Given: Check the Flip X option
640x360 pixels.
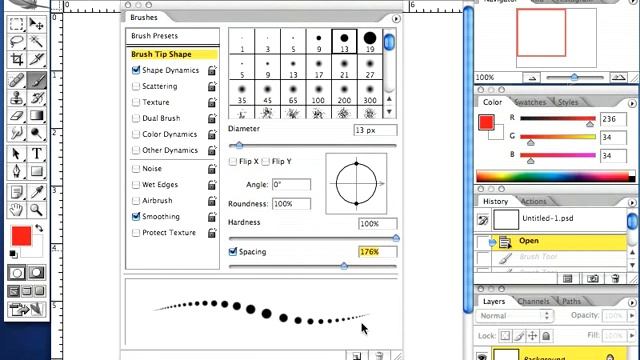Looking at the screenshot, I should (x=233, y=162).
